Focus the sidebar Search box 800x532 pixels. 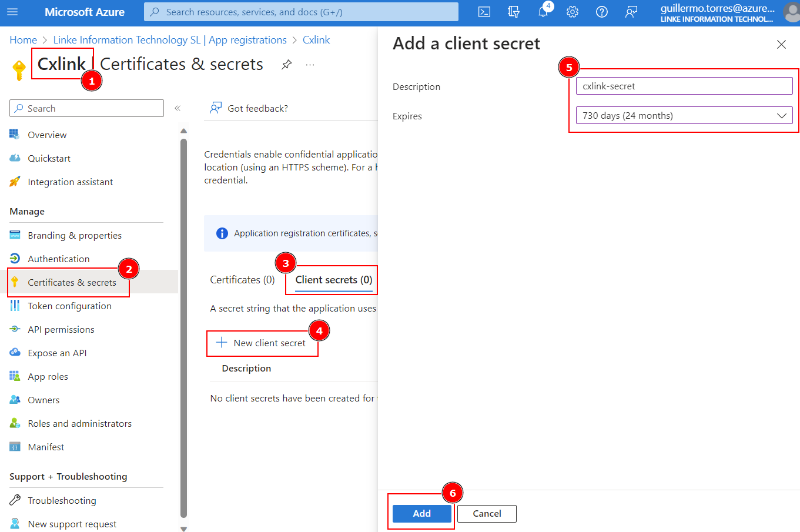click(x=86, y=108)
